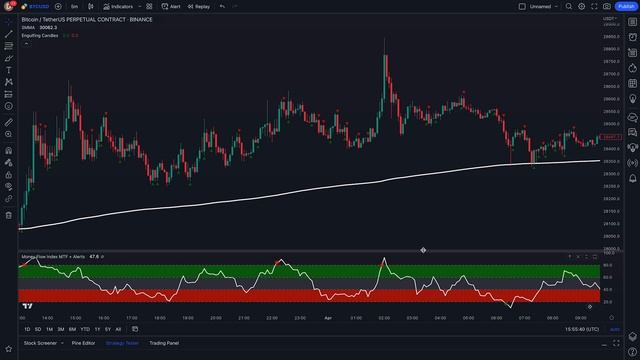Open the calendar panel icon
640x360 pixels.
pyautogui.click(x=633, y=84)
